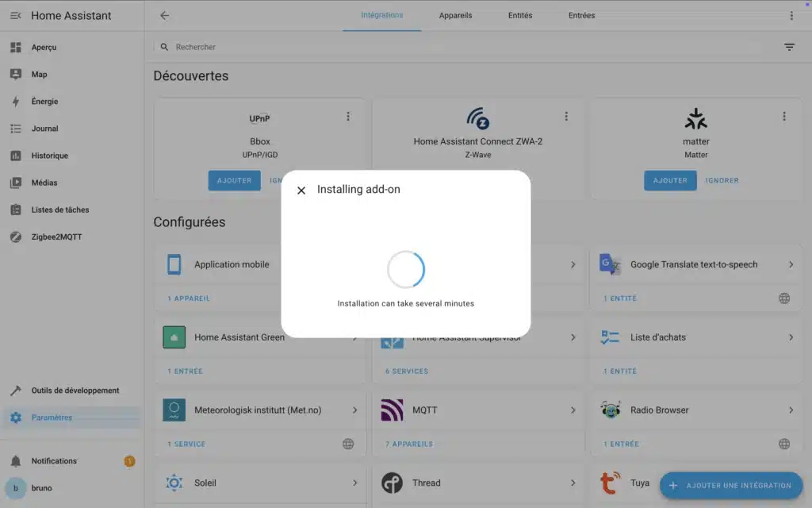This screenshot has width=812, height=508.
Task: Open Zigbee2MQTT label in the sidebar
Action: pos(56,237)
